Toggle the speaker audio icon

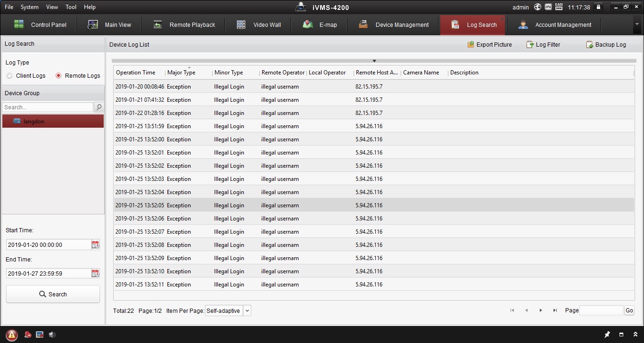tap(52, 335)
